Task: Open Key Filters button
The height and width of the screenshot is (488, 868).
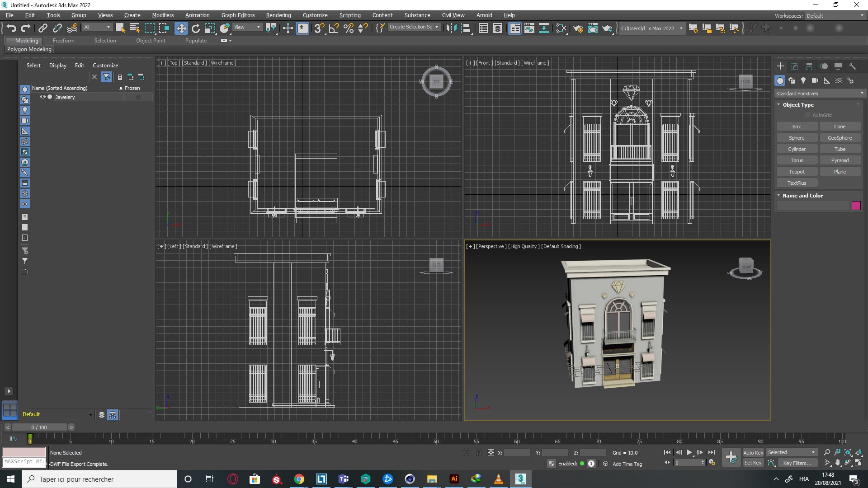Action: (x=797, y=463)
